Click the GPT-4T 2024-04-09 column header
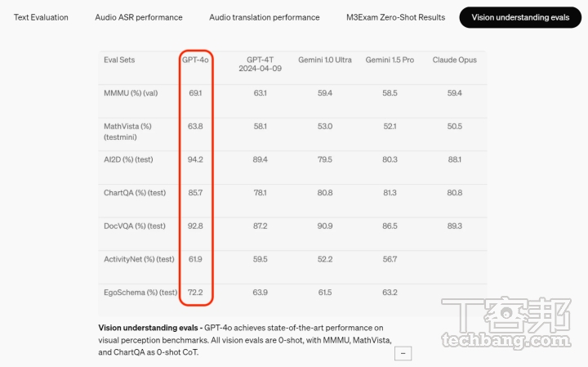 pos(261,65)
